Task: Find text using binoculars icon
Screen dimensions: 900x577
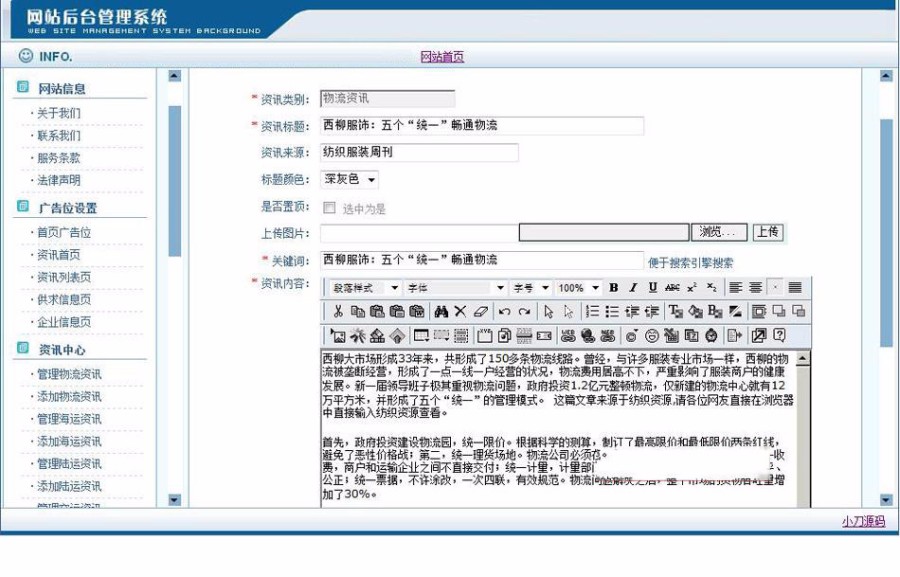Action: 441,312
